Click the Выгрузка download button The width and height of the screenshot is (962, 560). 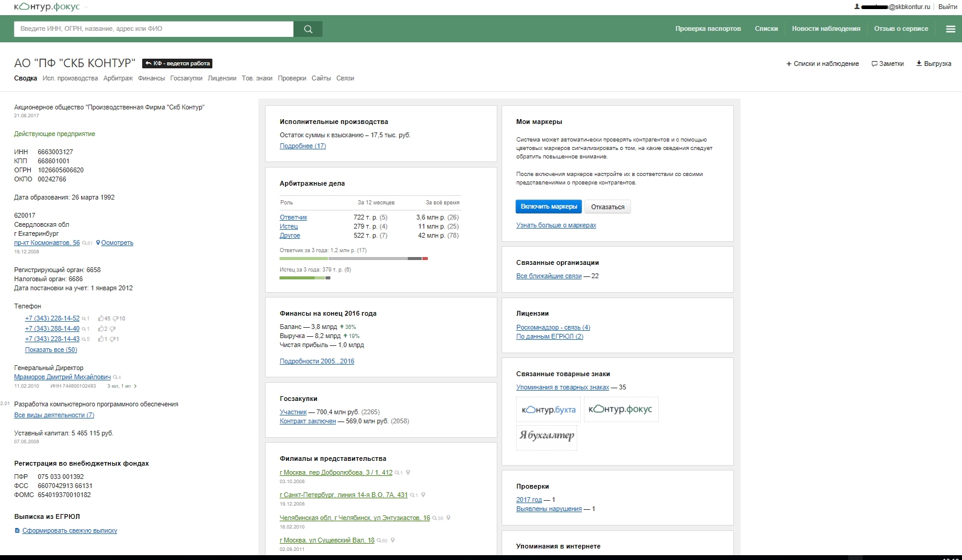(x=934, y=63)
